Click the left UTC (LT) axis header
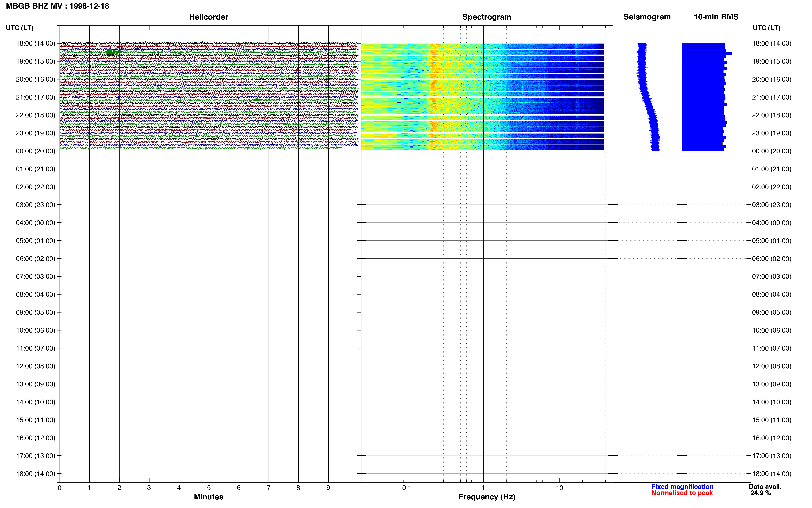The width and height of the screenshot is (812, 508). 19,28
